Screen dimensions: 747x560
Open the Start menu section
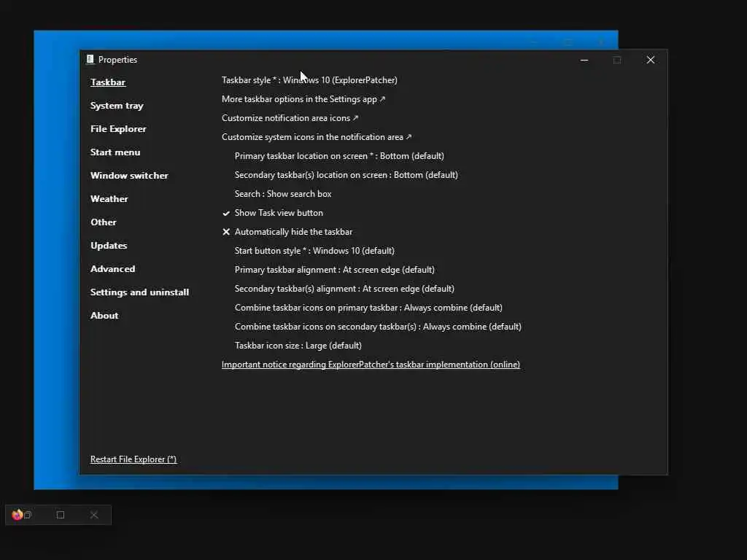pyautogui.click(x=115, y=152)
